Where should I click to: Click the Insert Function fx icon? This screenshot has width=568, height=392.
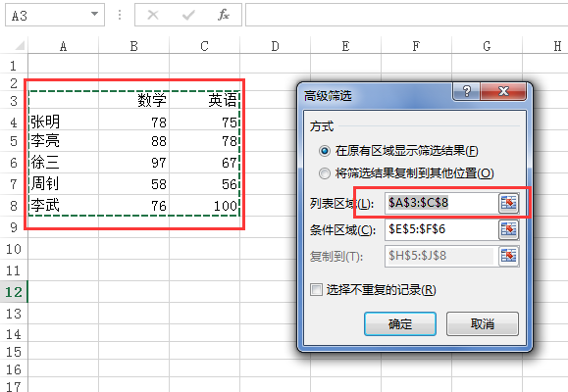[224, 15]
